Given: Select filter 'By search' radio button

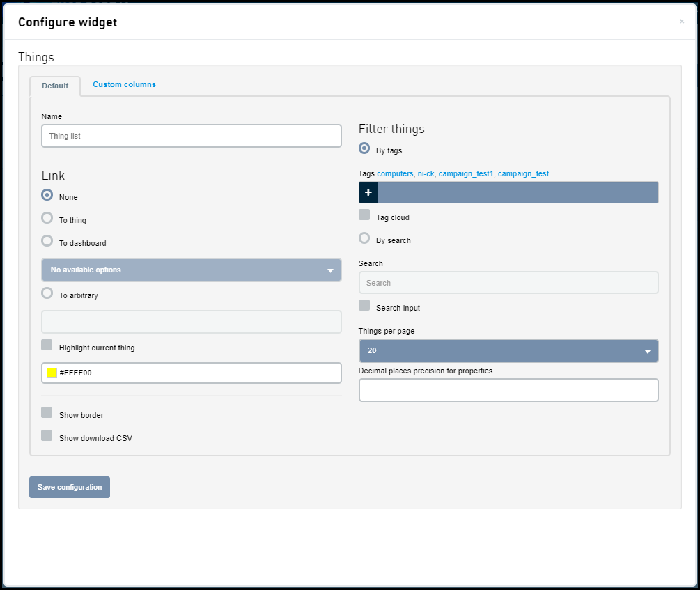Looking at the screenshot, I should coord(364,238).
